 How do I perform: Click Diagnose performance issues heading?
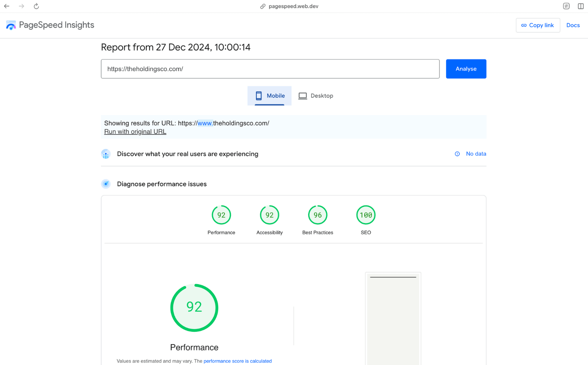pyautogui.click(x=162, y=184)
